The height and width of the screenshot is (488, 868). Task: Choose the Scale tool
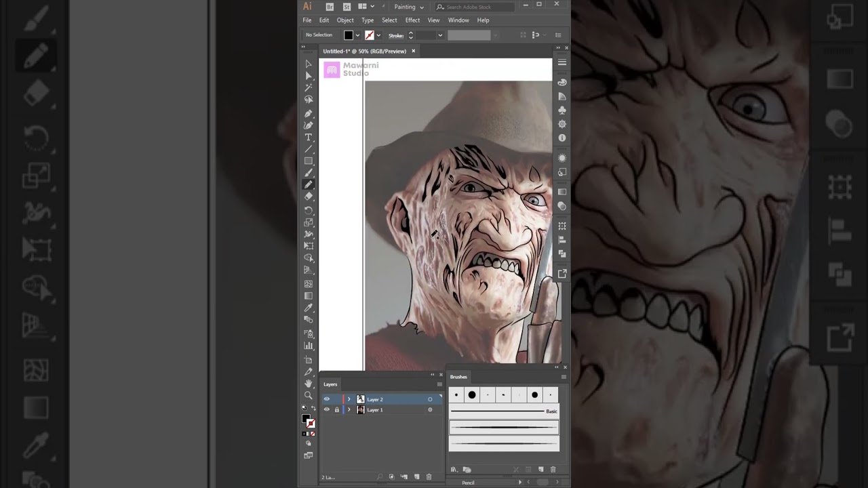click(x=309, y=222)
